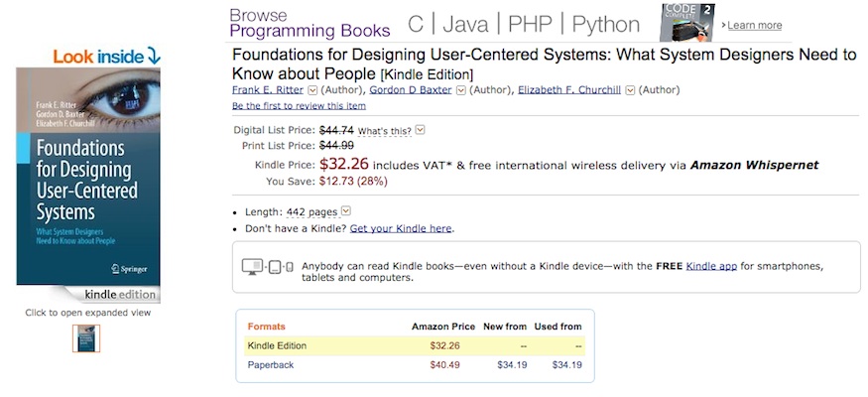Open the Learn more link

(x=755, y=26)
